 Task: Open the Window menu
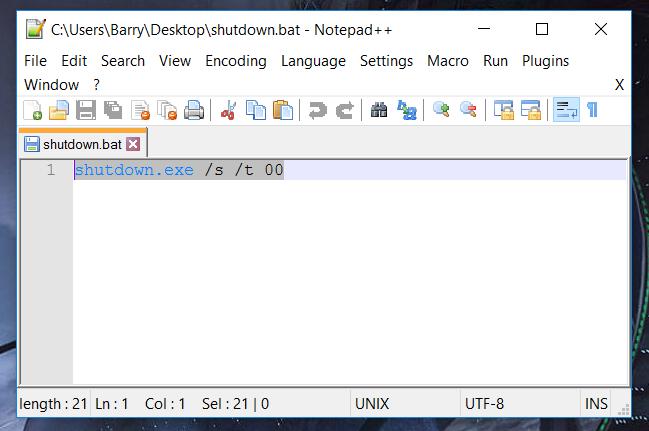pyautogui.click(x=52, y=85)
